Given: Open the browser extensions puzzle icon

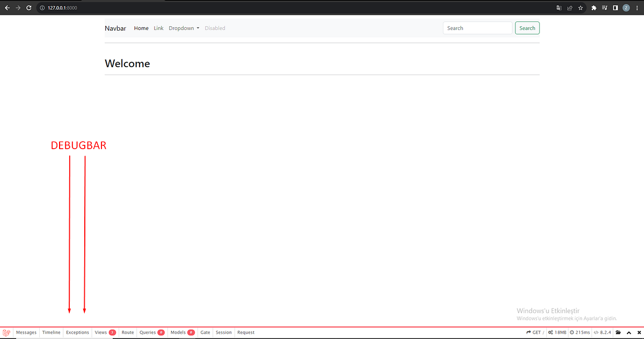Looking at the screenshot, I should coord(594,8).
